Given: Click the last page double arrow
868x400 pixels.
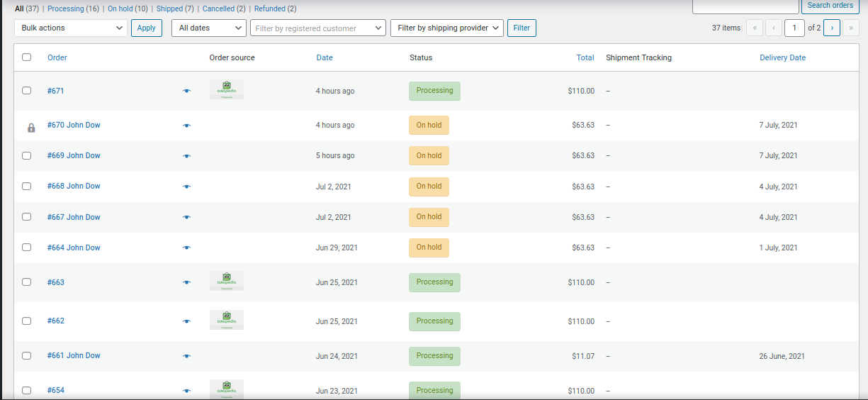Looking at the screenshot, I should click(x=851, y=28).
